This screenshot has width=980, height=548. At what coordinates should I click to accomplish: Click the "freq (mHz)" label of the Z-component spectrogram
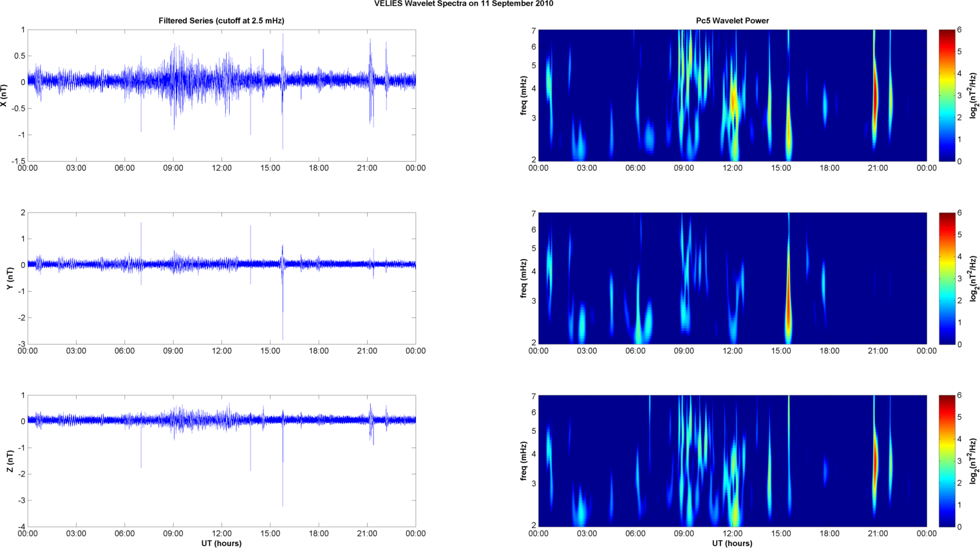tap(523, 461)
